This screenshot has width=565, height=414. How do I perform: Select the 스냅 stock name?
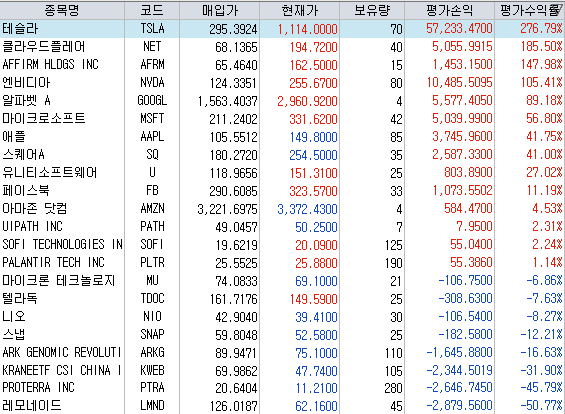click(x=14, y=335)
